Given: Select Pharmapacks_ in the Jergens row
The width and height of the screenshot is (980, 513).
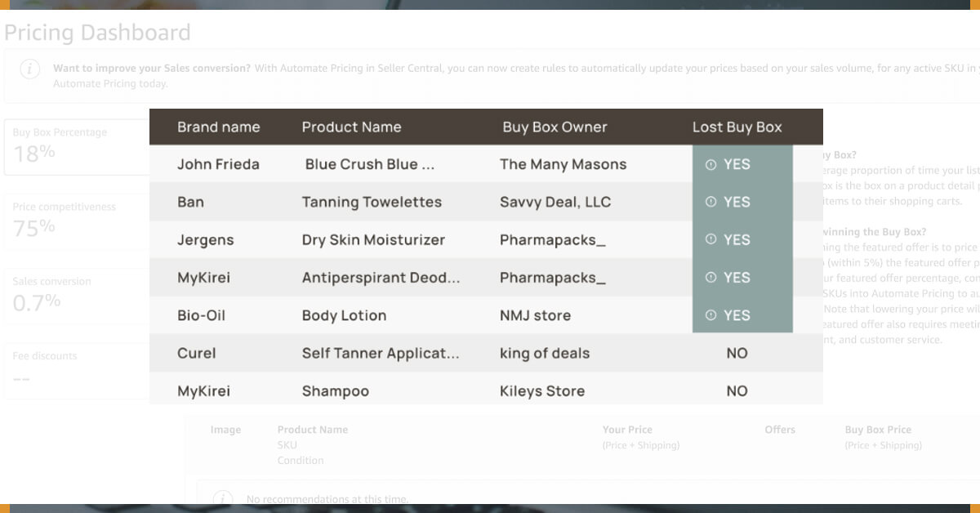Looking at the screenshot, I should 553,240.
